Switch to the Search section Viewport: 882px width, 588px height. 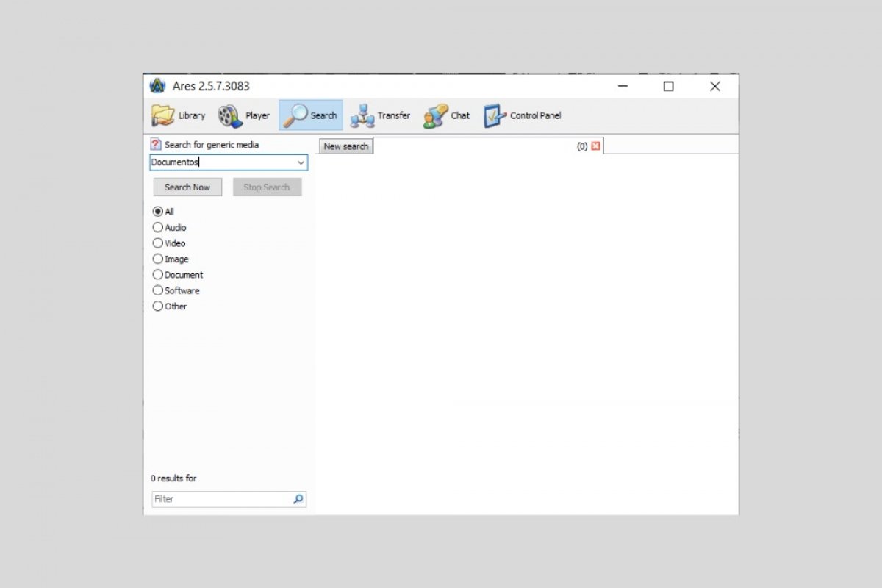pyautogui.click(x=311, y=115)
